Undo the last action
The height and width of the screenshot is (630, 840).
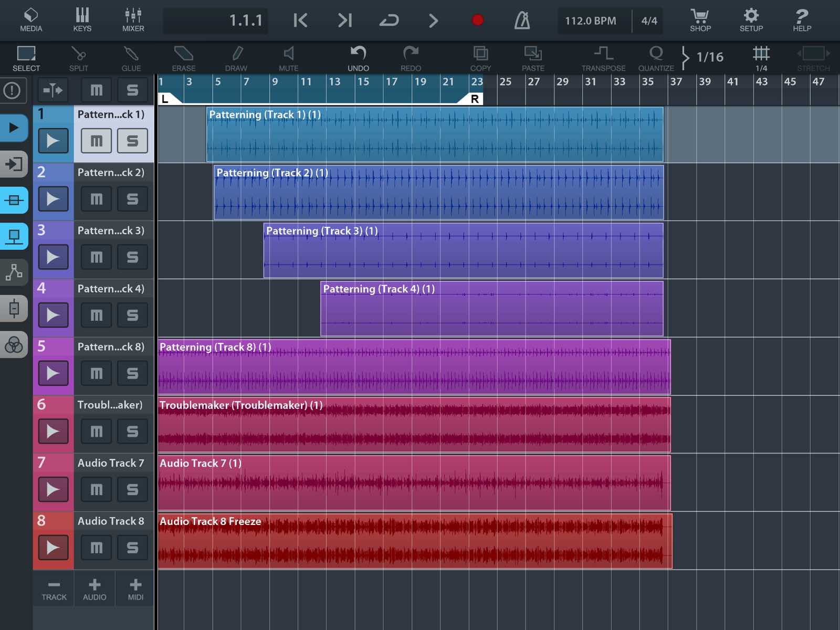(x=358, y=58)
